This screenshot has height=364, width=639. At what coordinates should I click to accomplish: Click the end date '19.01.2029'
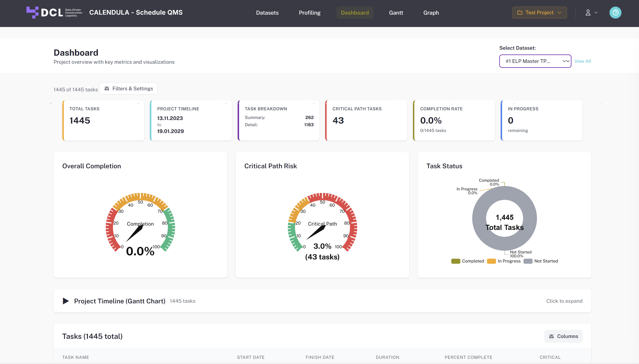coord(170,131)
